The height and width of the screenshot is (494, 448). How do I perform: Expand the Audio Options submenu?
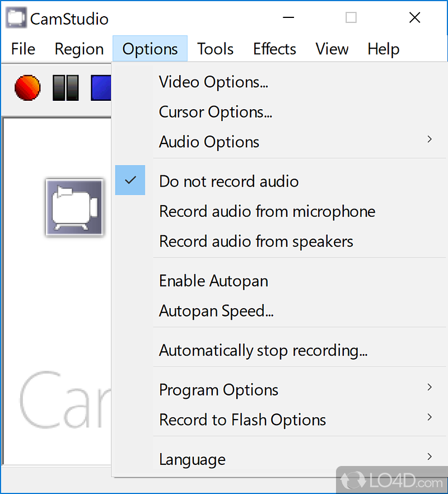click(209, 142)
